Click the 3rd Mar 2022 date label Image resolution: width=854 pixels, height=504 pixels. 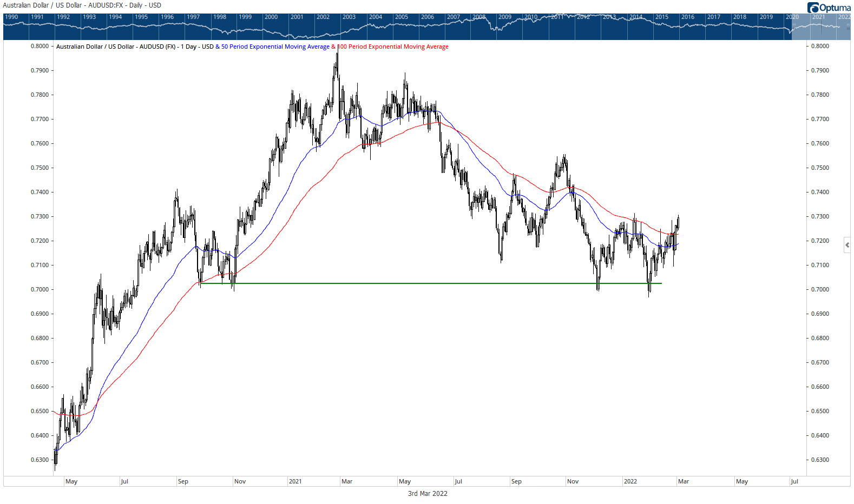[x=428, y=493]
